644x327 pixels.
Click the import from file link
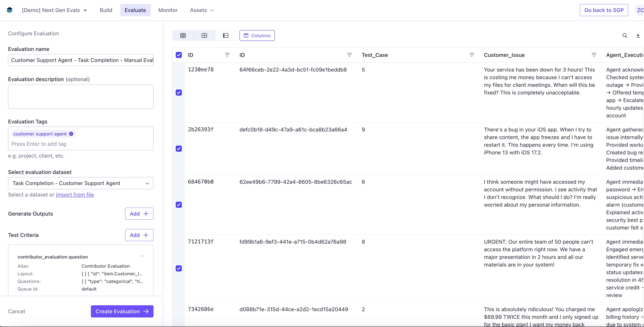(x=75, y=195)
